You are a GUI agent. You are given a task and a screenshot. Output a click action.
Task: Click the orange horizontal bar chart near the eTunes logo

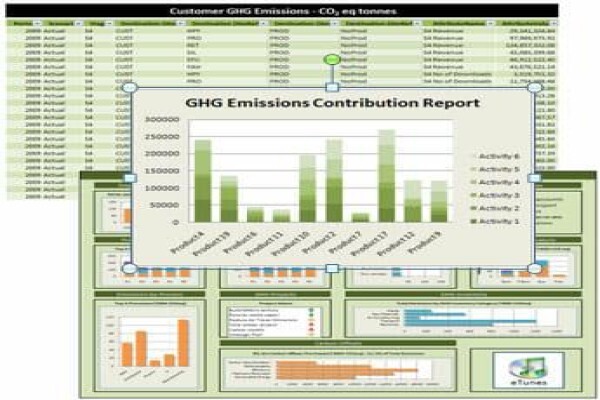pyautogui.click(x=338, y=370)
